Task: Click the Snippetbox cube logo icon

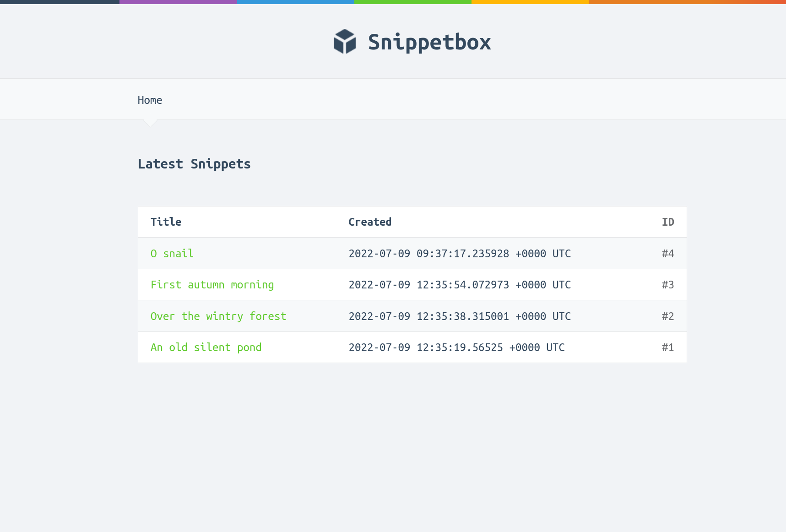Action: [x=344, y=42]
